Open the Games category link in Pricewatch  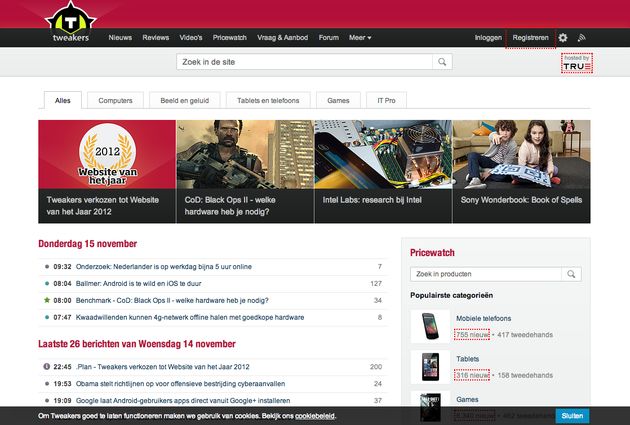[467, 399]
